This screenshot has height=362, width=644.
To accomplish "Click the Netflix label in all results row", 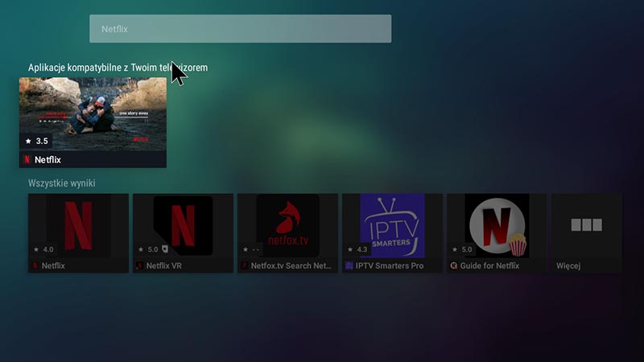I will coord(53,266).
